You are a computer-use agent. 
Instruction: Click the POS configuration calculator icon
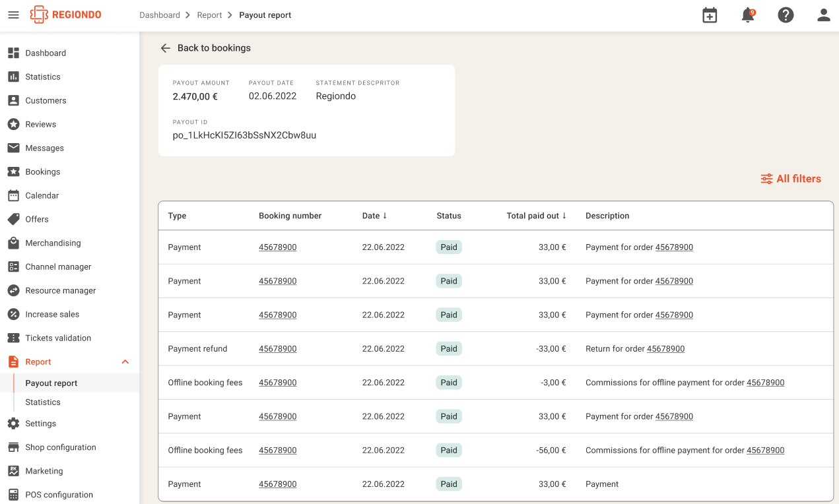(13, 495)
